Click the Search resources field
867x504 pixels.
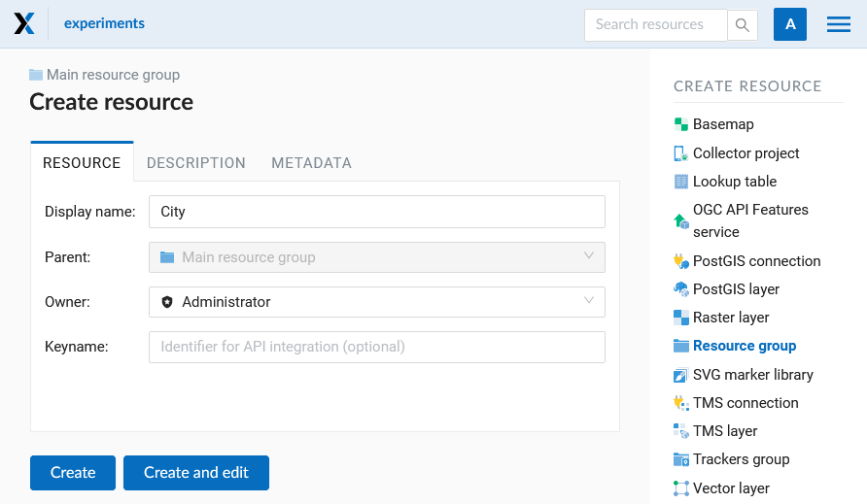click(655, 25)
